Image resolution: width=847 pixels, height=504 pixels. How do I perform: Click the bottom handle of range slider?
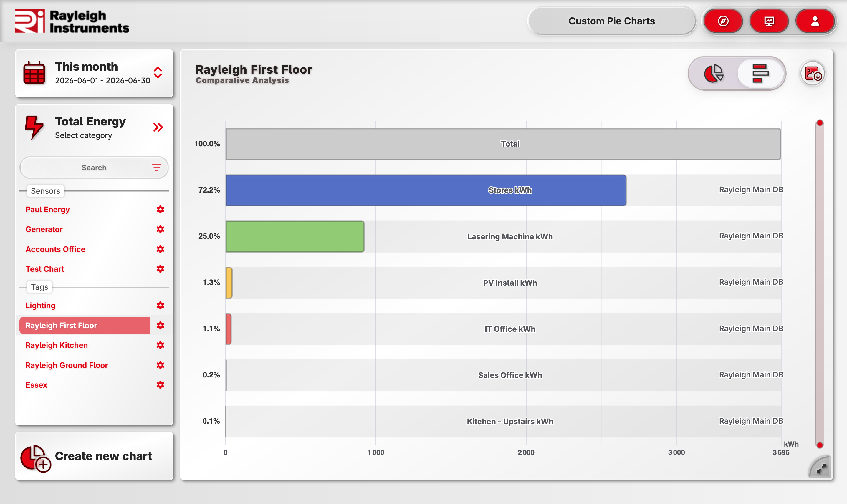820,445
